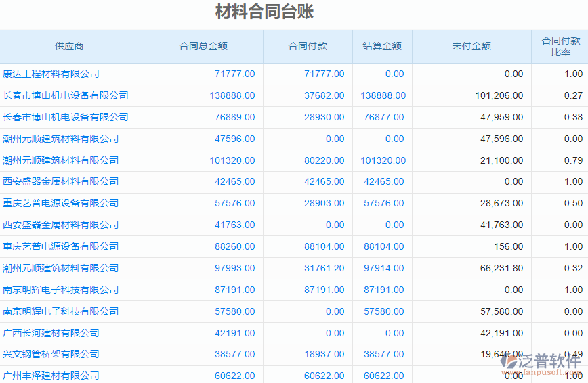Open 潮州元顺建筑材料有限公司 in the 47596.00 row
This screenshot has height=383, width=588.
(61, 139)
